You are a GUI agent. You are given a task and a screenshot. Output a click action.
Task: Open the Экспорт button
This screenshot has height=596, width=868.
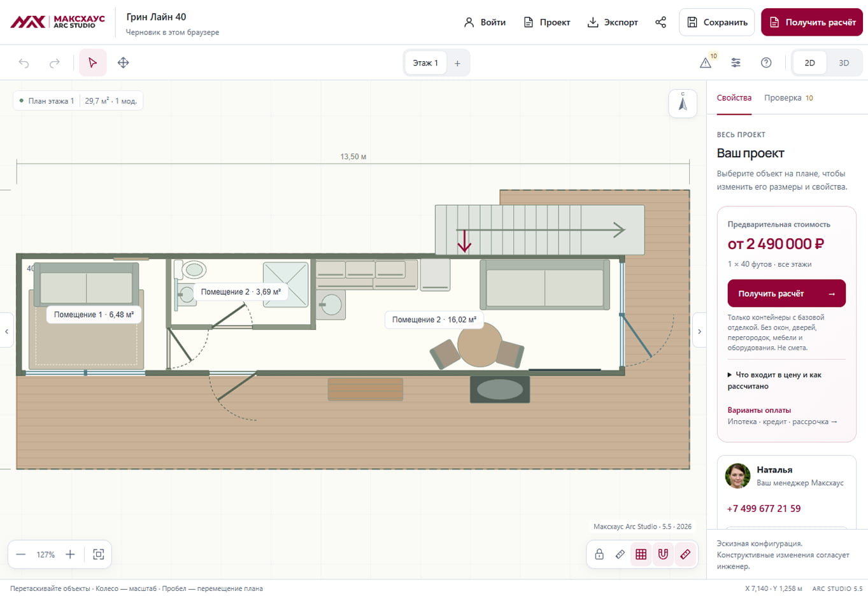(613, 22)
